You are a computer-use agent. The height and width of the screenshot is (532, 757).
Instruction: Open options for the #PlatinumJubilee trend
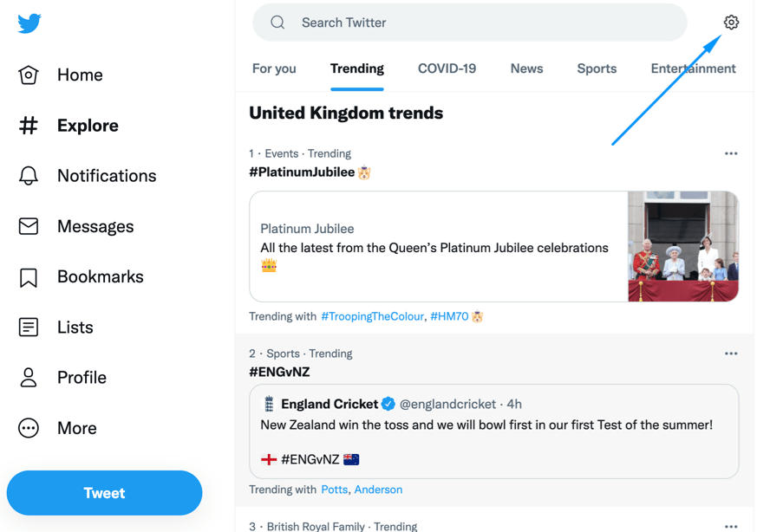pyautogui.click(x=731, y=152)
